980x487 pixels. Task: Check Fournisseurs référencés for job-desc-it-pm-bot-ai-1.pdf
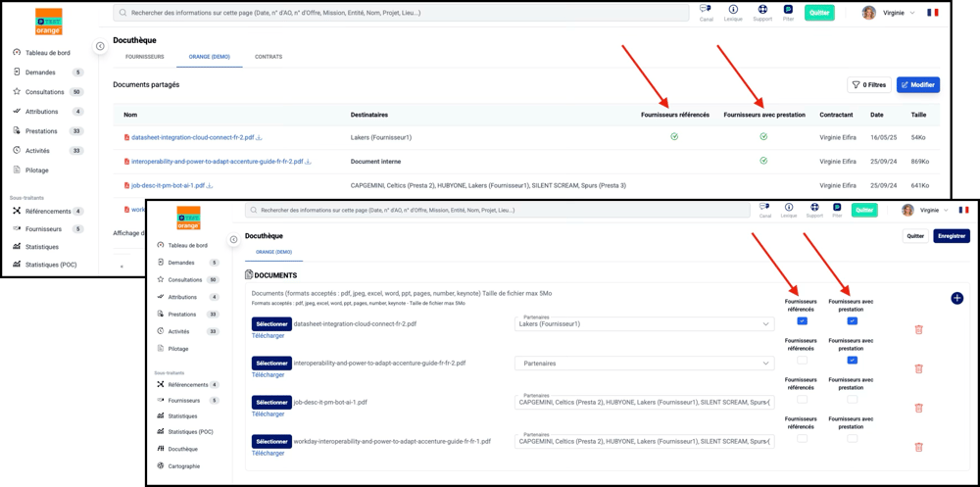[803, 400]
